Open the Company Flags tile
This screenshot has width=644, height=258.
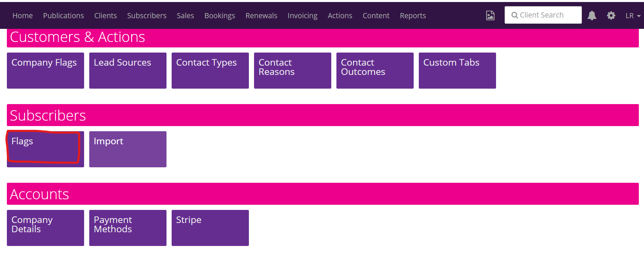[45, 70]
